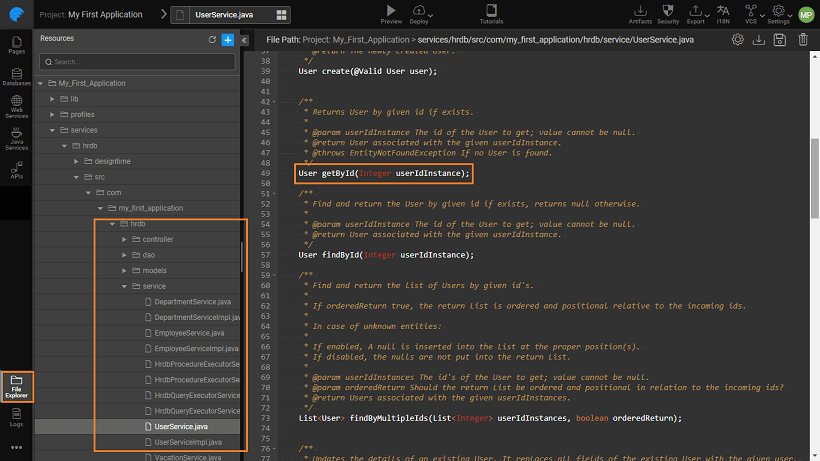Open the Databases sidebar panel
This screenshot has height=461, width=820.
(16, 77)
